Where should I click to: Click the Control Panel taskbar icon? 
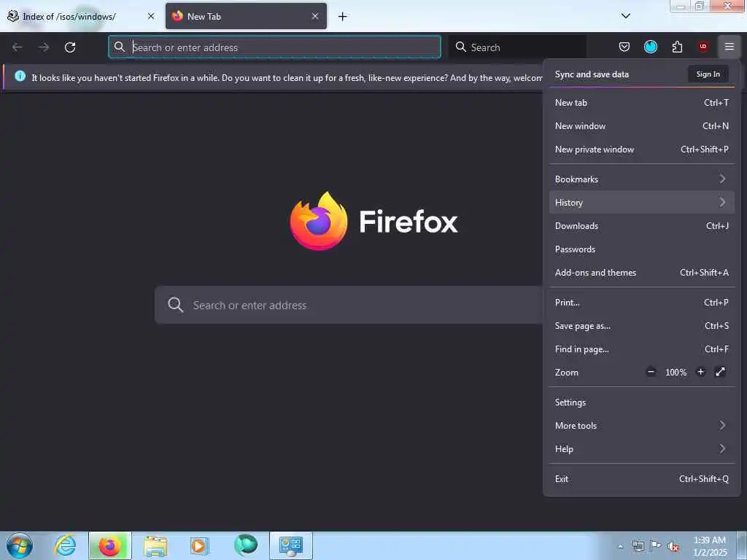pyautogui.click(x=290, y=545)
